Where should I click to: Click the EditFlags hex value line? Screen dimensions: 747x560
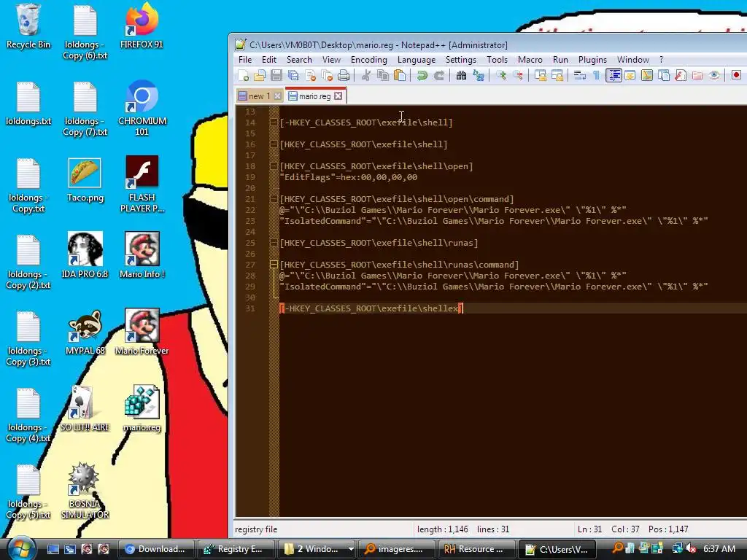click(348, 177)
